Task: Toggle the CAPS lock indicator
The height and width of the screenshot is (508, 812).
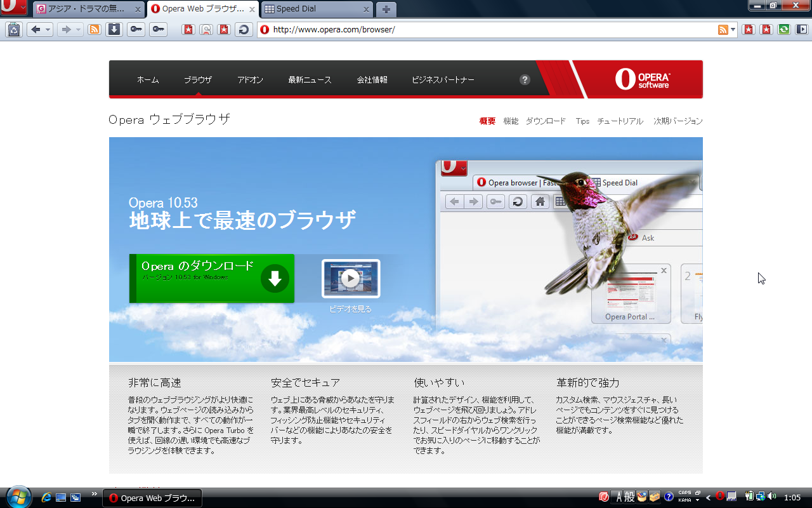Action: point(684,493)
